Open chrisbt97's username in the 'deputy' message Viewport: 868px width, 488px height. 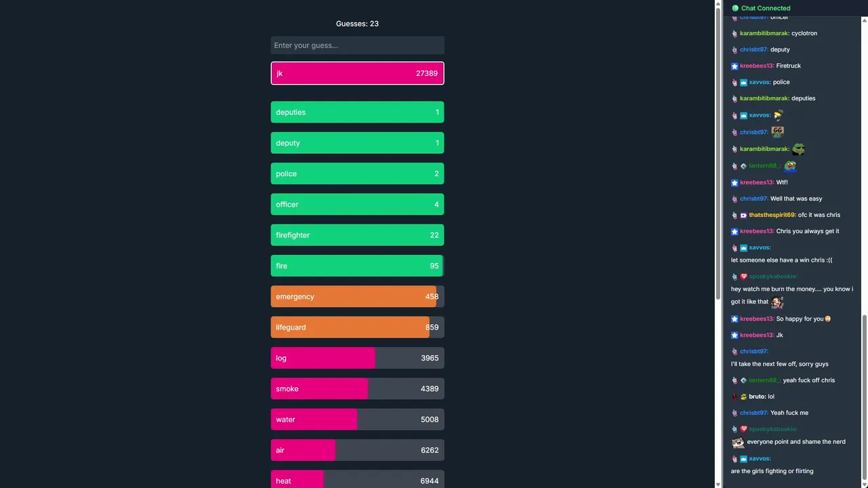tap(753, 49)
